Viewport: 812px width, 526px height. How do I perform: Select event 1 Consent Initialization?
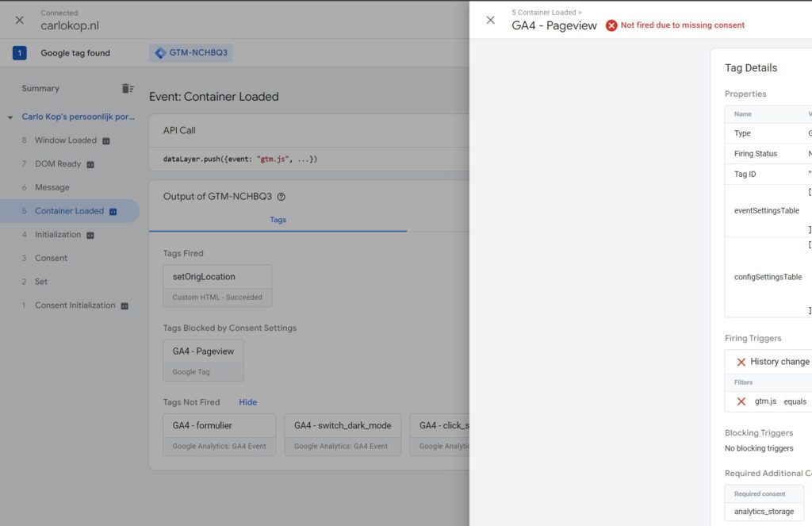[75, 305]
